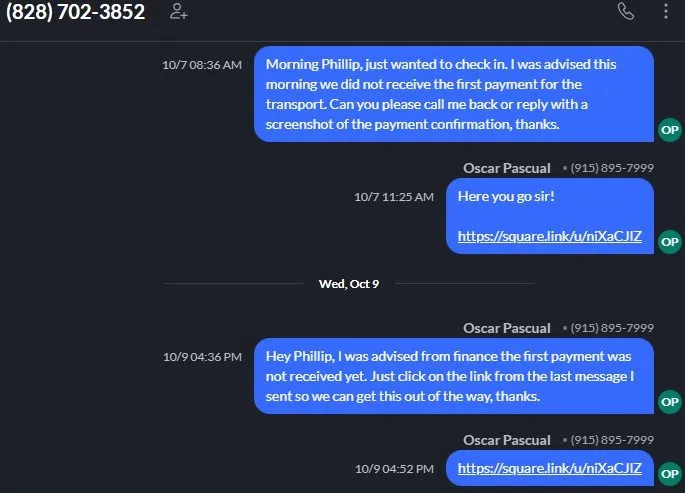Click the 10/9 04:52 PM timestamp
685x493 pixels.
[394, 468]
